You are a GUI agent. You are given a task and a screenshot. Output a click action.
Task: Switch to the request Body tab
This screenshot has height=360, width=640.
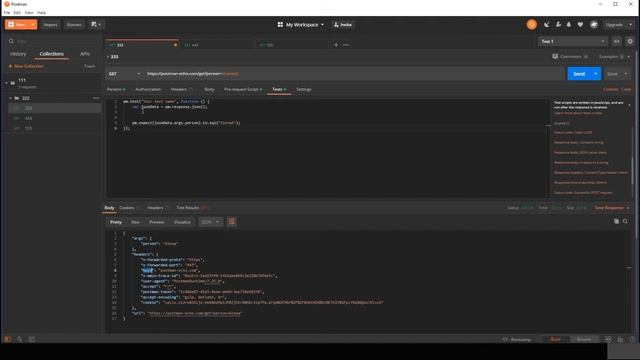tap(209, 89)
